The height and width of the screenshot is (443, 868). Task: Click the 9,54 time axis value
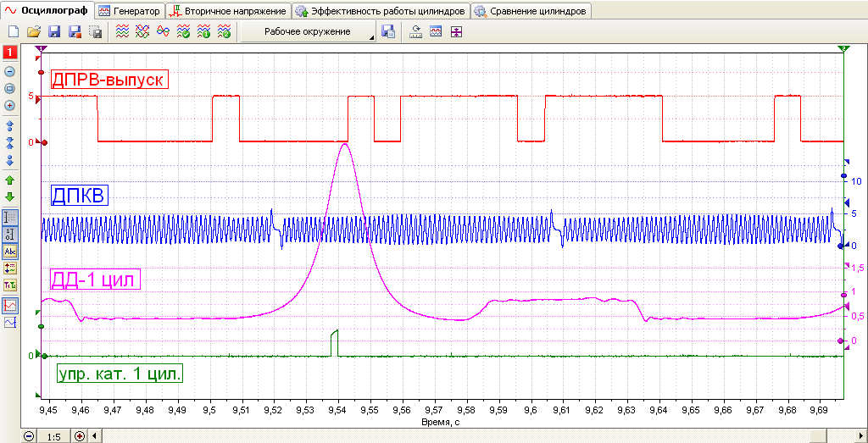338,412
